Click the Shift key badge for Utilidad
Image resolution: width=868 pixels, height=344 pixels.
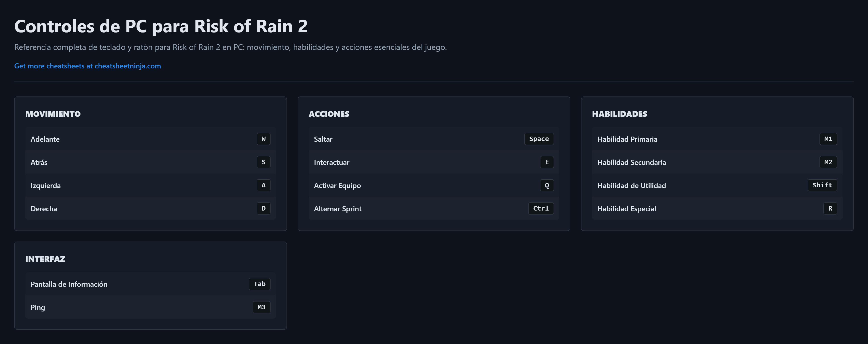[822, 185]
